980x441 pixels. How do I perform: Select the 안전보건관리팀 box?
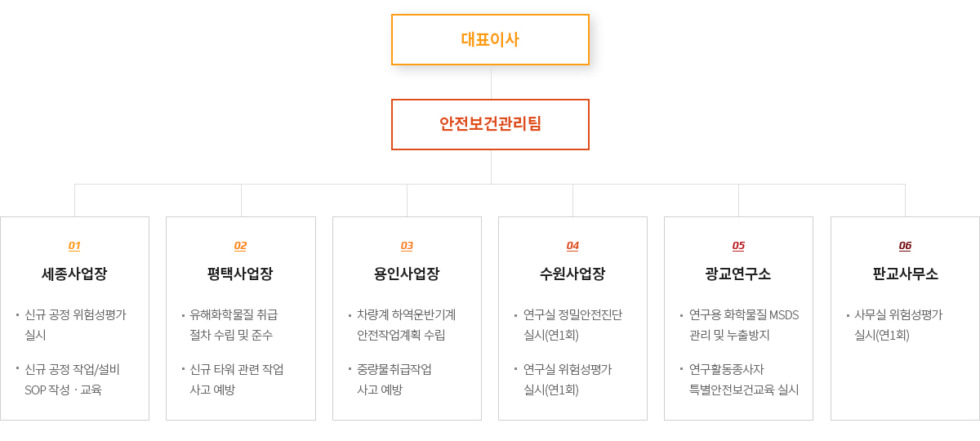pos(490,124)
